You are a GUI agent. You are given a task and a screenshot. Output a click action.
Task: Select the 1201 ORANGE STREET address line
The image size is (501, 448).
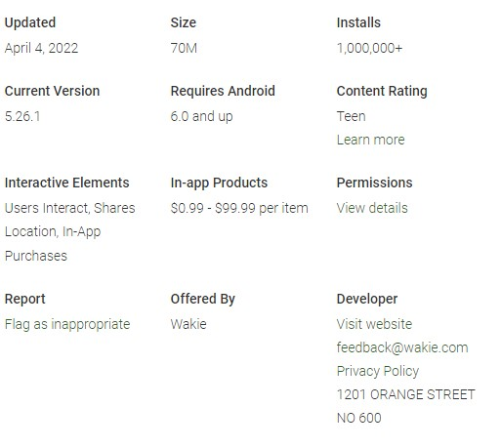pos(406,394)
